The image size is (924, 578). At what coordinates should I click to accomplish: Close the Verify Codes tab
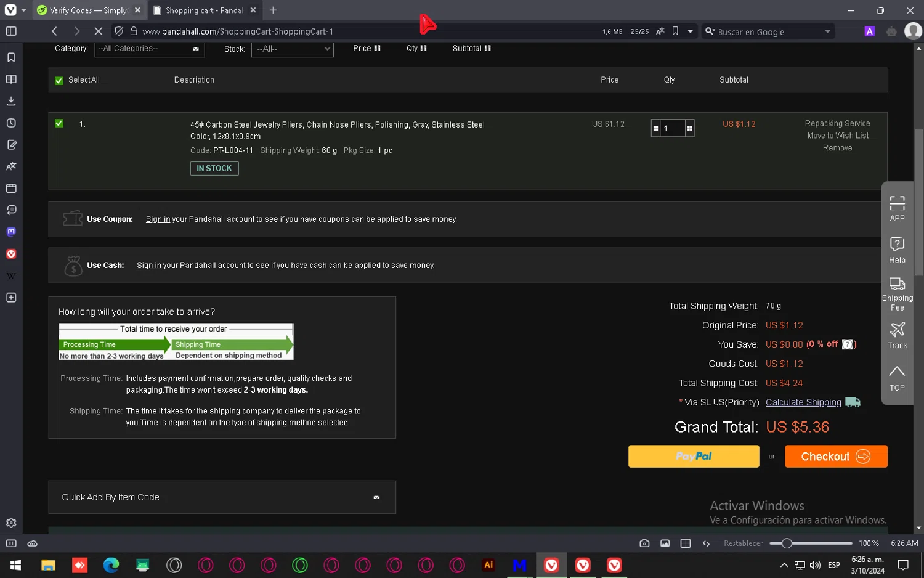pyautogui.click(x=137, y=10)
